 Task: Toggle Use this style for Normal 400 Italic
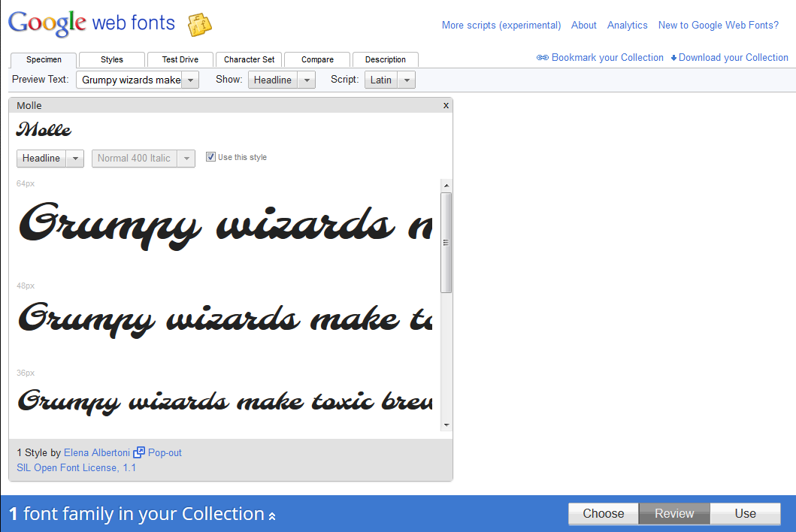click(211, 156)
